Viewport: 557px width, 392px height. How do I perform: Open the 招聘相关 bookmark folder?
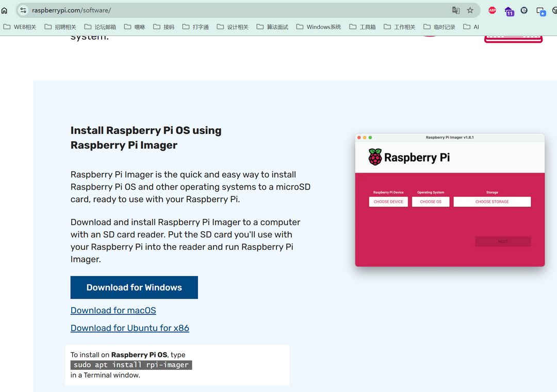coord(60,27)
